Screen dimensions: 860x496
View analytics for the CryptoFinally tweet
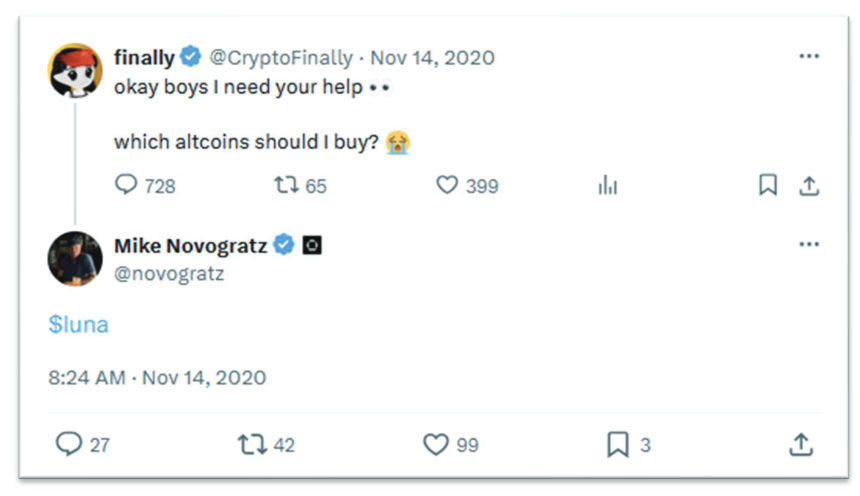606,185
